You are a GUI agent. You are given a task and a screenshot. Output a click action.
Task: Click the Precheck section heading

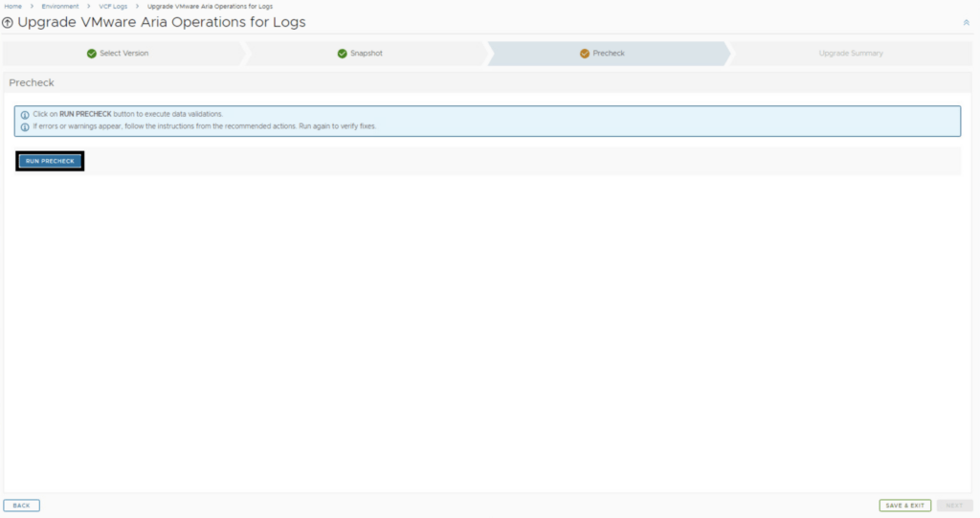[32, 83]
